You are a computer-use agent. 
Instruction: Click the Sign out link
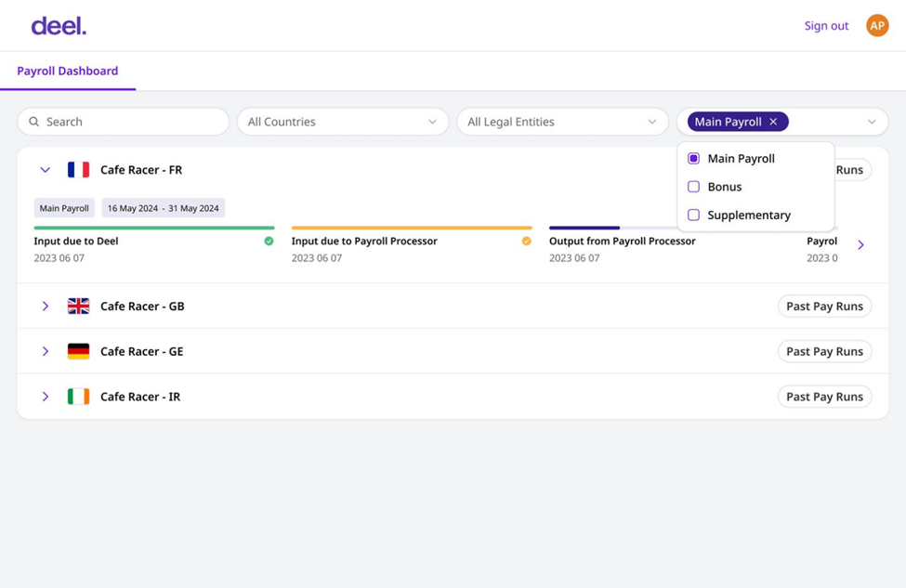pos(826,26)
